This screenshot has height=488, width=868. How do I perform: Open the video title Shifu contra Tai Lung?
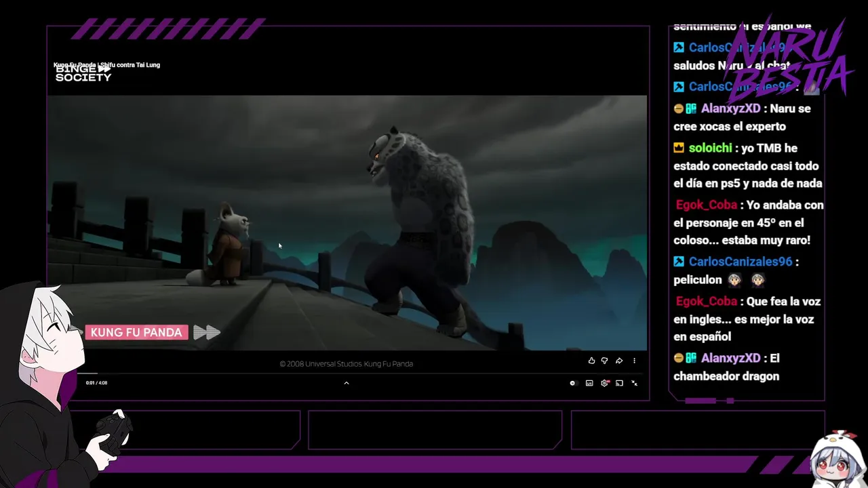(106, 65)
